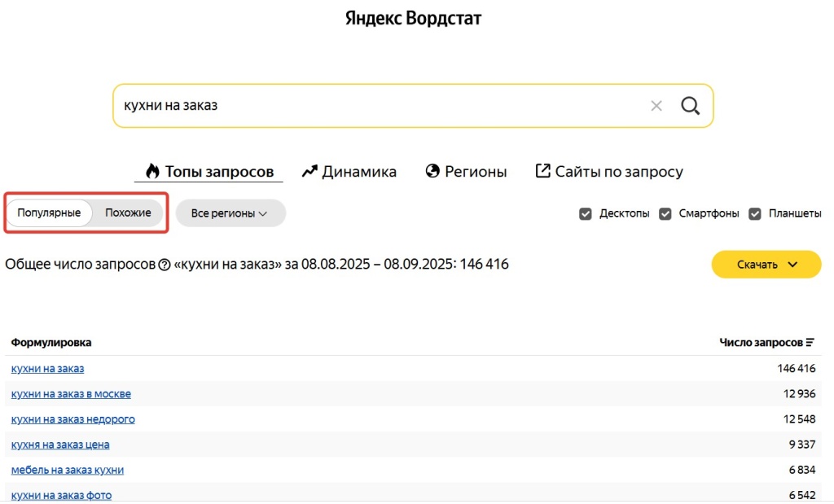Click the 146 416 value in the table
Image resolution: width=834 pixels, height=504 pixels.
pos(796,368)
